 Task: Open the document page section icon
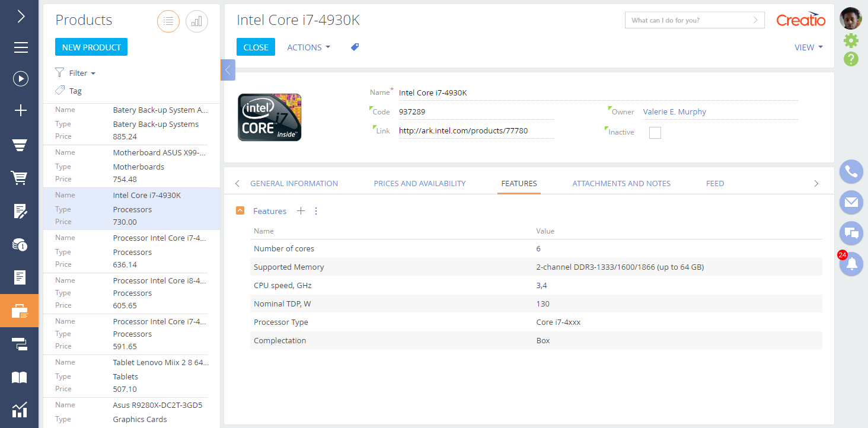(21, 277)
